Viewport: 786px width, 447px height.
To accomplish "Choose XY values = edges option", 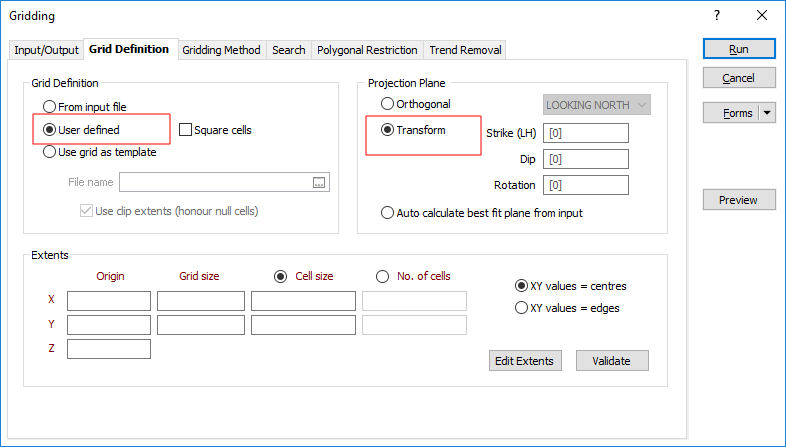I will click(x=521, y=308).
